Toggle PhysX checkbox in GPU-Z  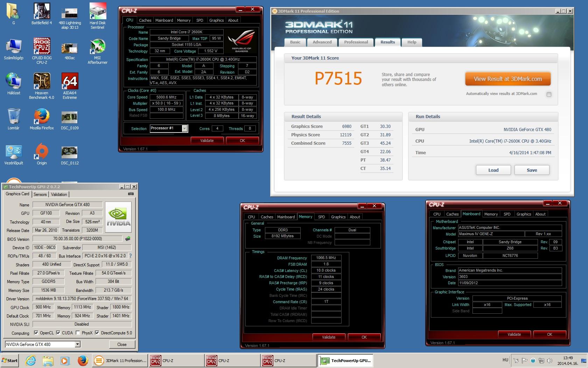coord(78,333)
